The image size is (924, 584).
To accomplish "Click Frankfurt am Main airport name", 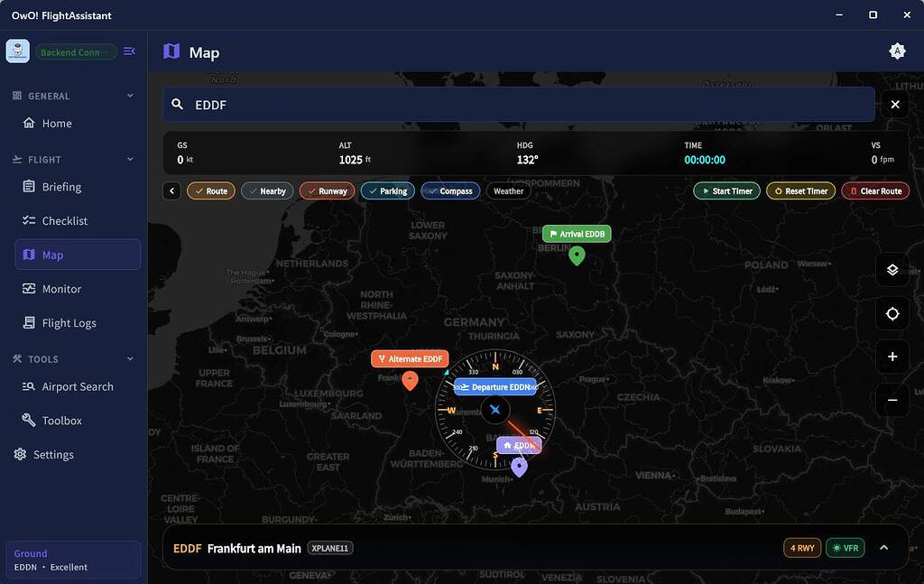I will coord(254,548).
